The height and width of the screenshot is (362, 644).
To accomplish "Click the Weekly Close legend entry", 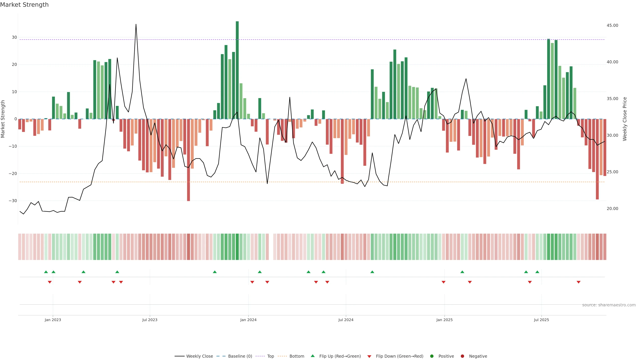I will point(199,356).
